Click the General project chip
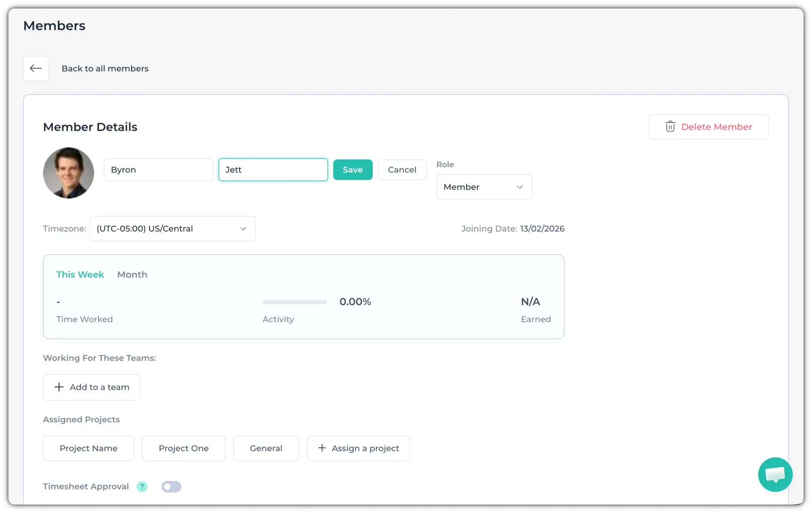 tap(266, 448)
